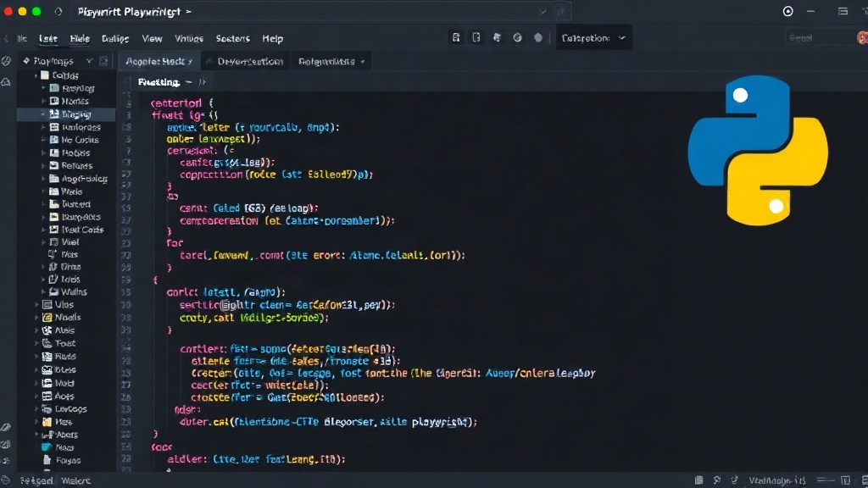Click the reload arrow icon beside the window title
Image resolution: width=868 pixels, height=488 pixels.
coord(58,11)
